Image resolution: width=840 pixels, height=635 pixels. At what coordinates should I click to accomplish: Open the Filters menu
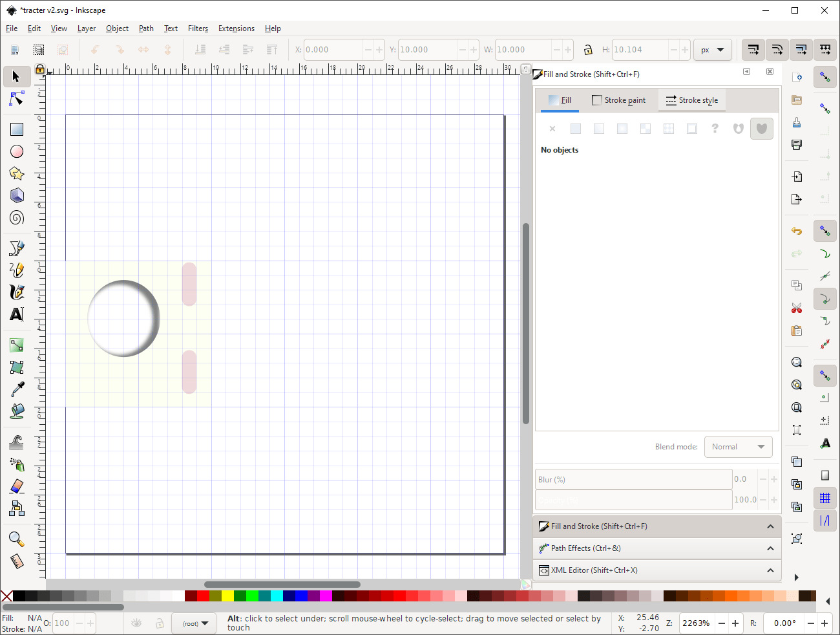(x=198, y=28)
